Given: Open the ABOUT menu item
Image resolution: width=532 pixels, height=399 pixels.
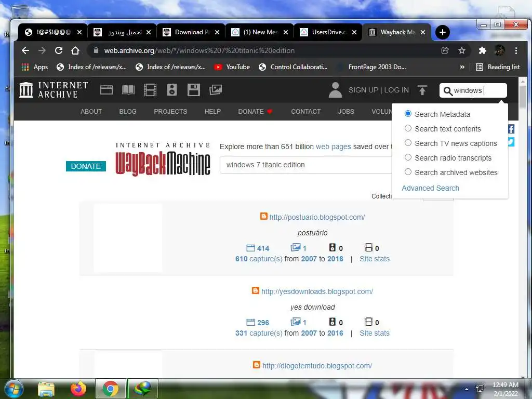Looking at the screenshot, I should click(91, 112).
